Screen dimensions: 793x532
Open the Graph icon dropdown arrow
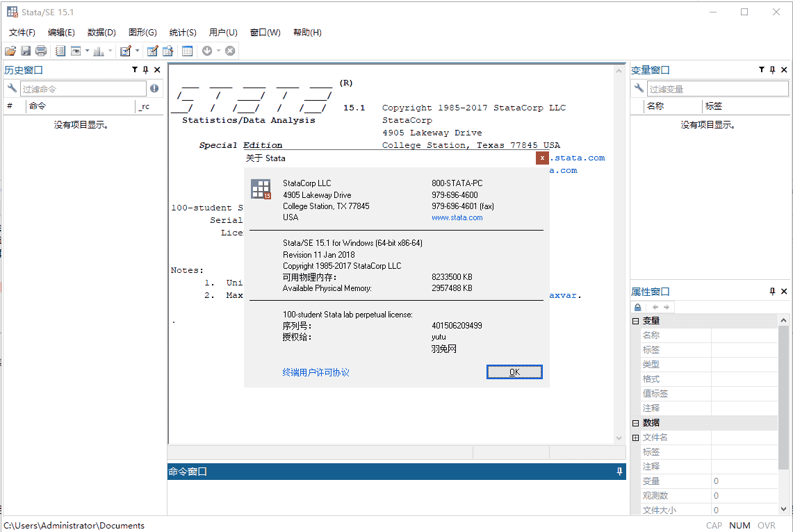(x=110, y=50)
